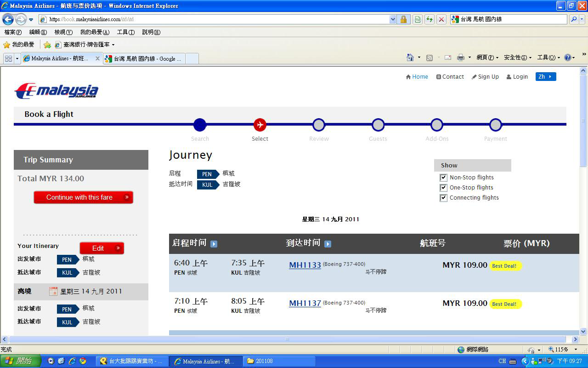Open 工具(O) Tools dropdown in command bar
The height and width of the screenshot is (368, 588).
(549, 57)
